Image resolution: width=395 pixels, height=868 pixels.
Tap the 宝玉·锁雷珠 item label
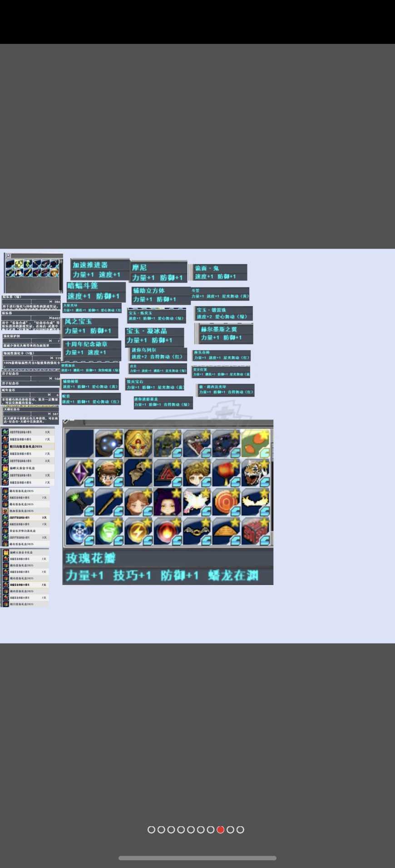[x=212, y=310]
